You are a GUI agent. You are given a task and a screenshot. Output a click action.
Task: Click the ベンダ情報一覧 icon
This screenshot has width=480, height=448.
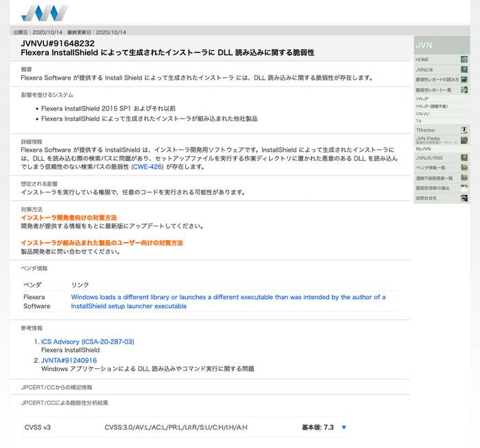[x=464, y=168]
